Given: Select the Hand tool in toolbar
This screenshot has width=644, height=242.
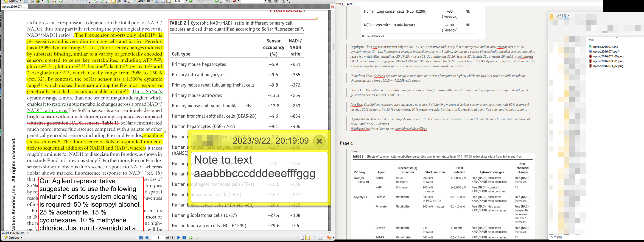Looking at the screenshot, I should click(113, 1).
